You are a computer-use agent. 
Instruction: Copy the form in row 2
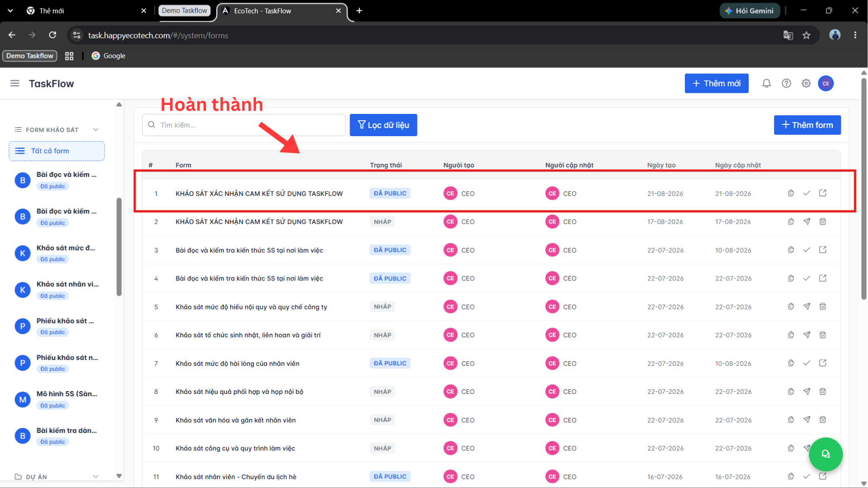791,222
